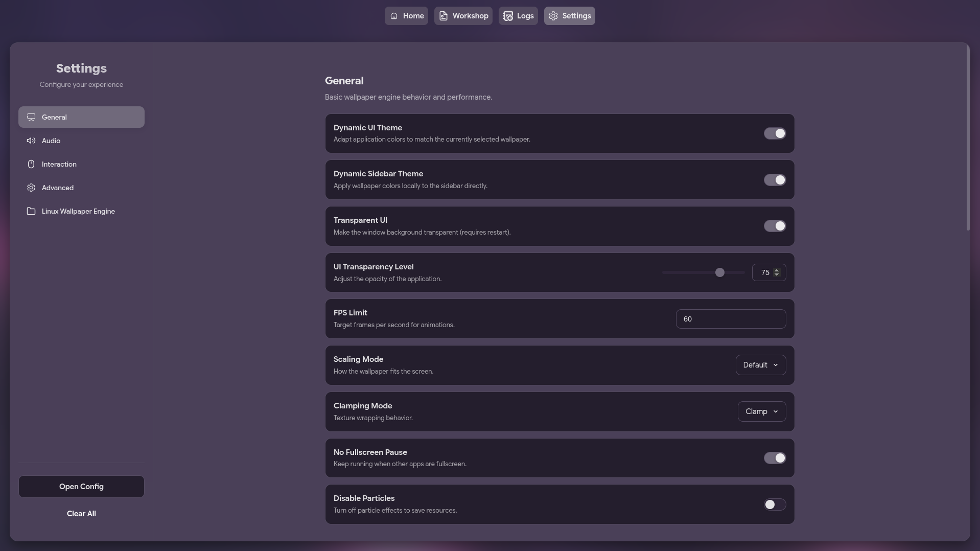
Task: Toggle Dynamic Sidebar Theme switch
Action: click(x=775, y=180)
